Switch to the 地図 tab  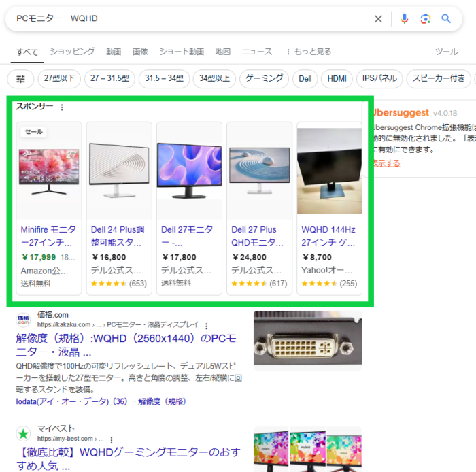223,52
